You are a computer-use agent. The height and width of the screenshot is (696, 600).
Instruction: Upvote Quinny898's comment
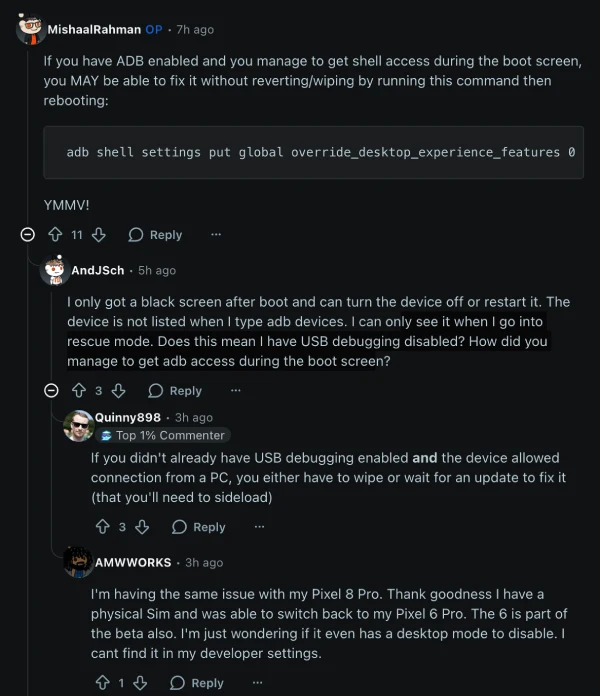tap(101, 527)
